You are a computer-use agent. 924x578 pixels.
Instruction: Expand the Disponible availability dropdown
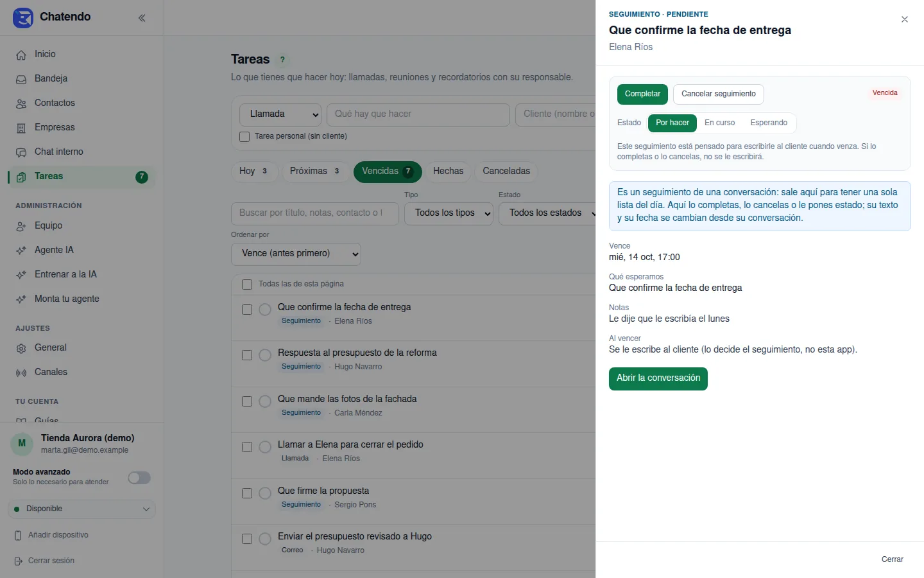pos(81,509)
